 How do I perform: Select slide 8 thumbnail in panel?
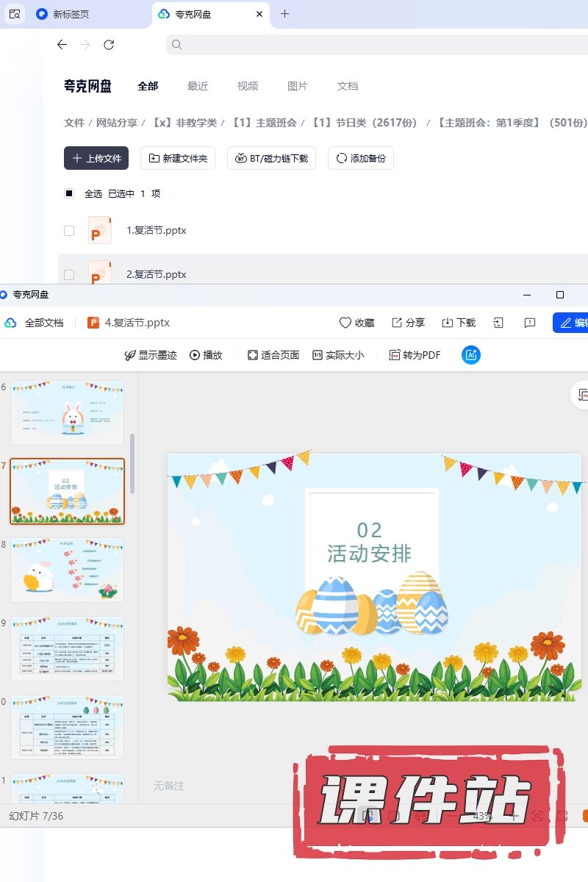click(x=67, y=570)
